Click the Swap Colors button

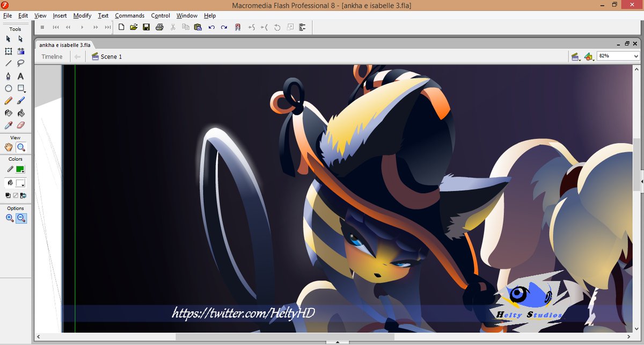[x=23, y=196]
